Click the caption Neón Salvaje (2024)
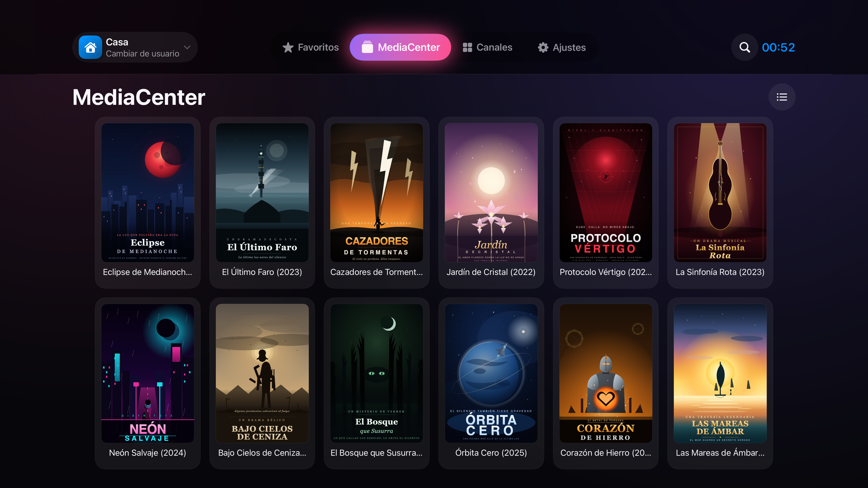This screenshot has height=488, width=868. tap(148, 453)
